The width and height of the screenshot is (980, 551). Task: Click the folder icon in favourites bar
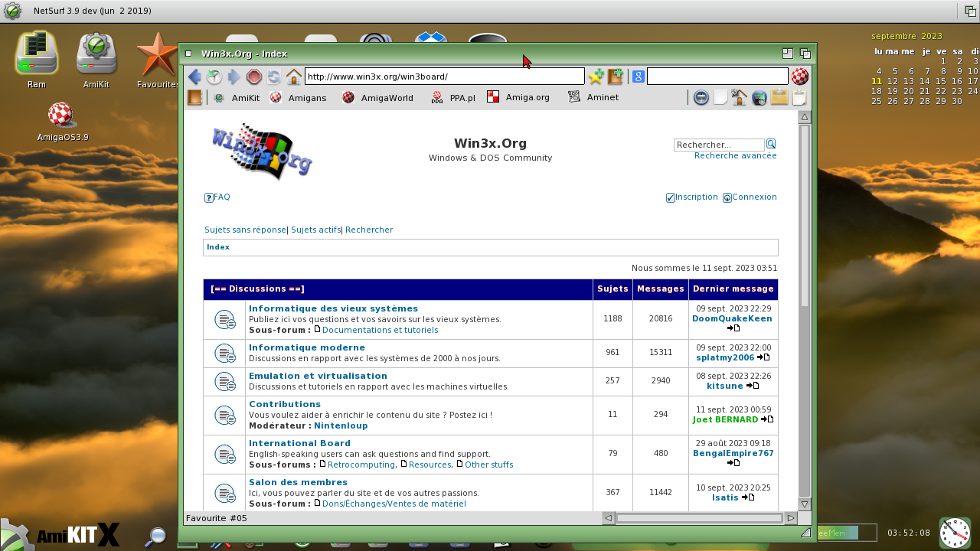pyautogui.click(x=779, y=97)
